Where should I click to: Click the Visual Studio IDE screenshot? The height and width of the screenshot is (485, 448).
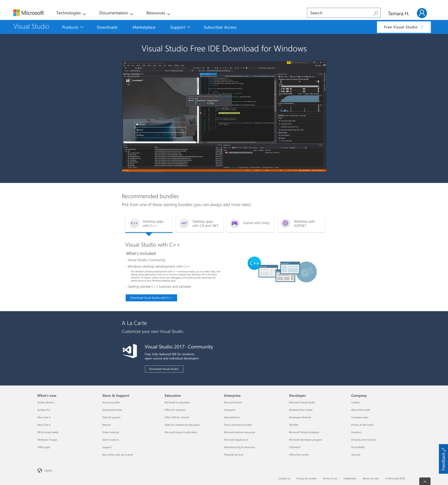[x=224, y=117]
